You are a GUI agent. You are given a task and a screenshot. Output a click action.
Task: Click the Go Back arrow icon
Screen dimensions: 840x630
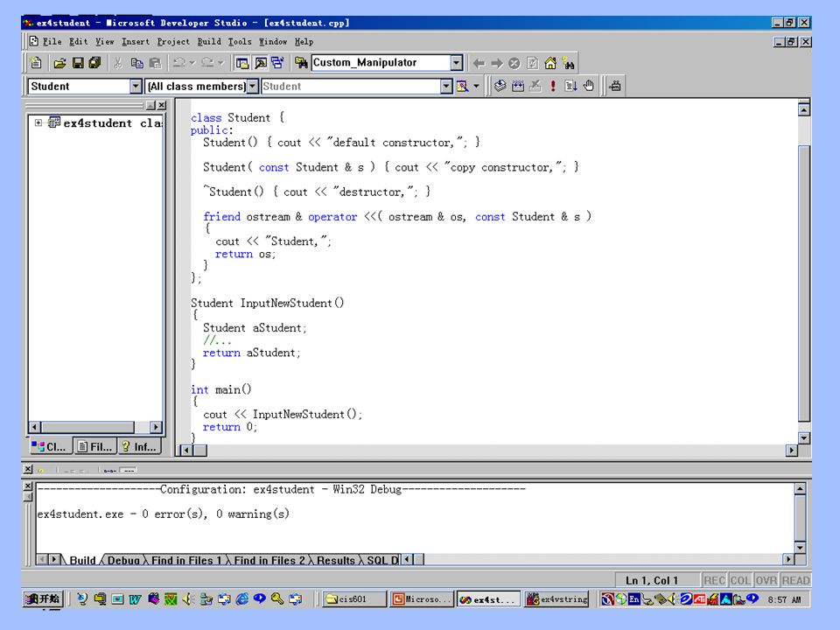coord(479,63)
